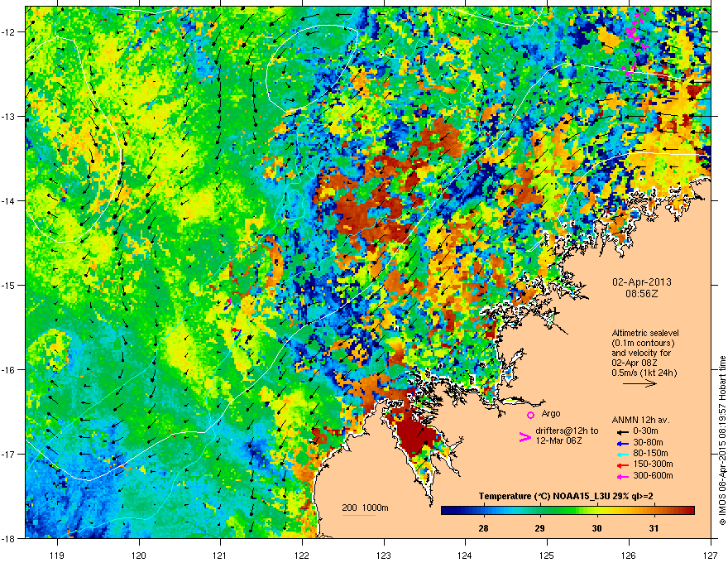The image size is (728, 563).
Task: Click the '30-80m' depth label
Action: [648, 442]
